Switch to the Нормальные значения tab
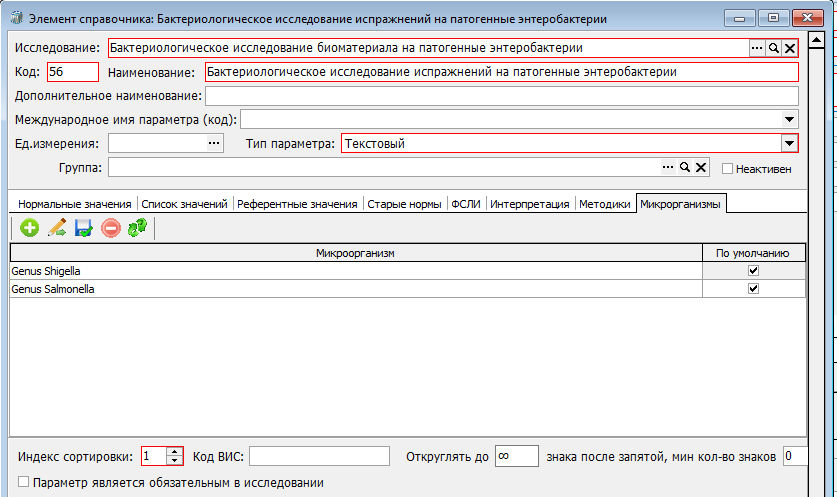The image size is (837, 497). point(75,204)
